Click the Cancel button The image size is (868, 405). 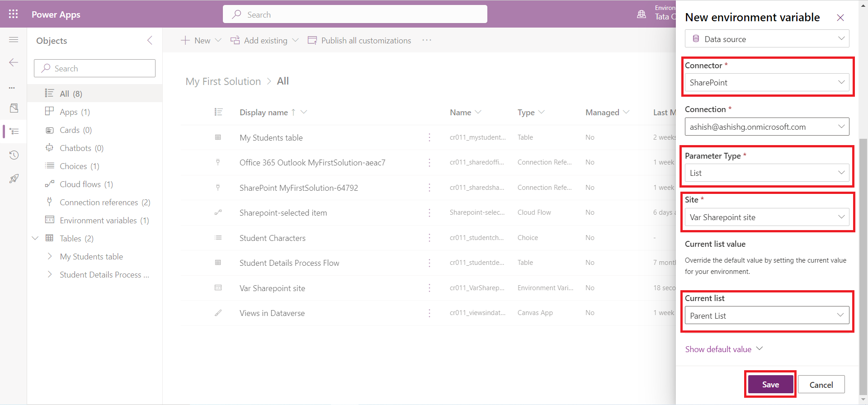[821, 385]
